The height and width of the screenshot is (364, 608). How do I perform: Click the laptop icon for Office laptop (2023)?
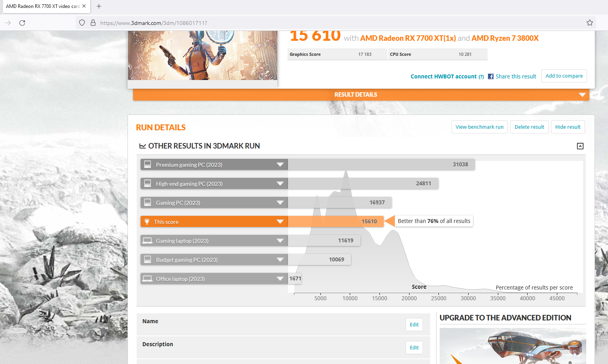(x=147, y=278)
